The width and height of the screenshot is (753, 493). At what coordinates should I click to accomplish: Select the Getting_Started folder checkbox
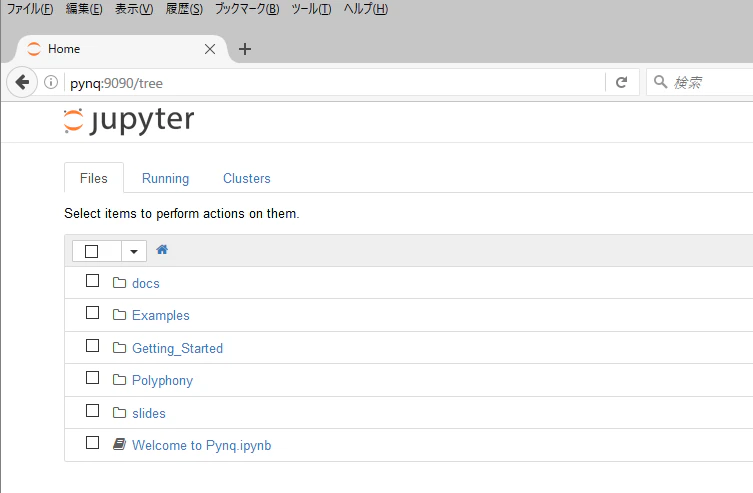click(92, 346)
